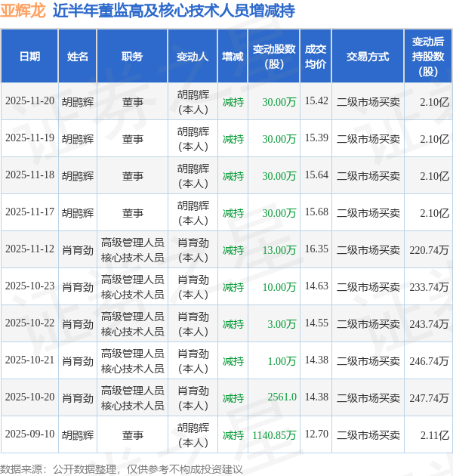Click holdings after change 2.11亿
The image size is (453, 476).
point(434,436)
